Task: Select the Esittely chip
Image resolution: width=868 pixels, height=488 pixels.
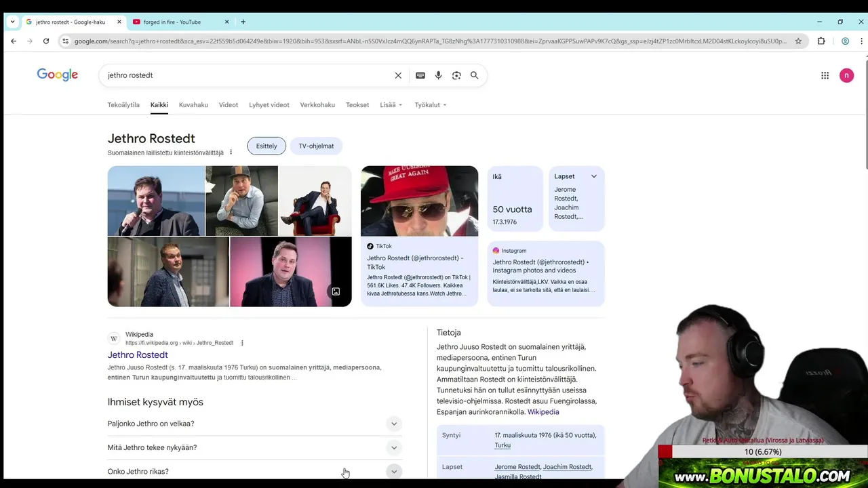Action: pyautogui.click(x=267, y=146)
